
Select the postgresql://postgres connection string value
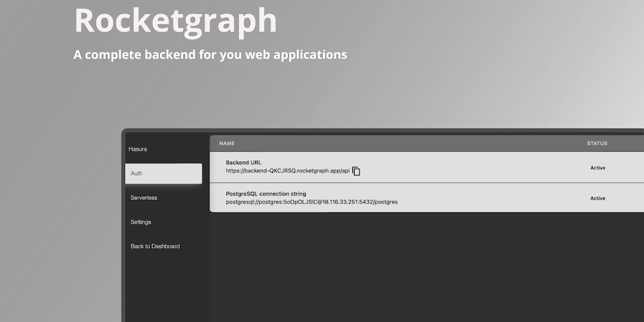coord(312,202)
